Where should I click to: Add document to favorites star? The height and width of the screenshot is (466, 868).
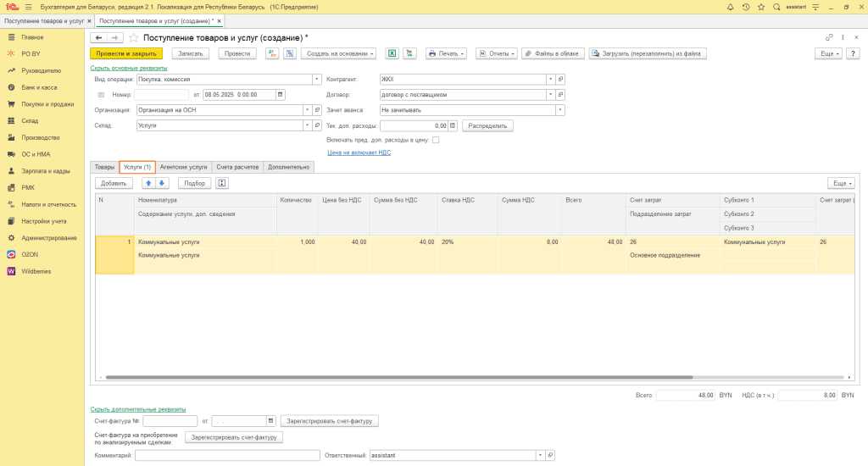133,37
